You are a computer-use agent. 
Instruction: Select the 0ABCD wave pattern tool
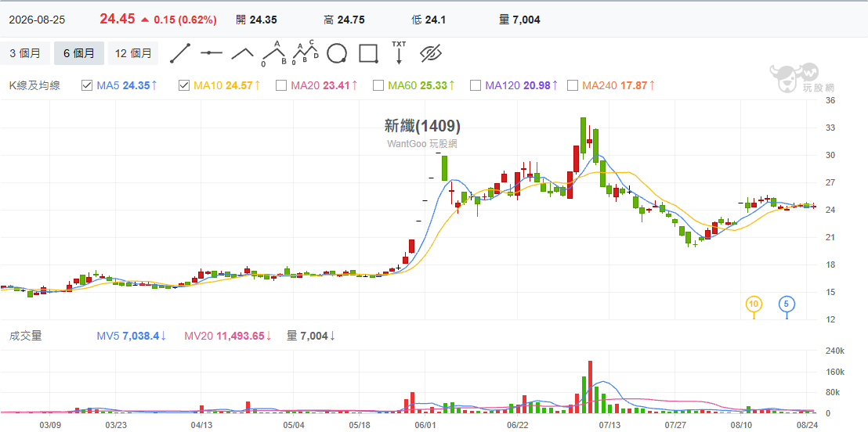click(305, 53)
